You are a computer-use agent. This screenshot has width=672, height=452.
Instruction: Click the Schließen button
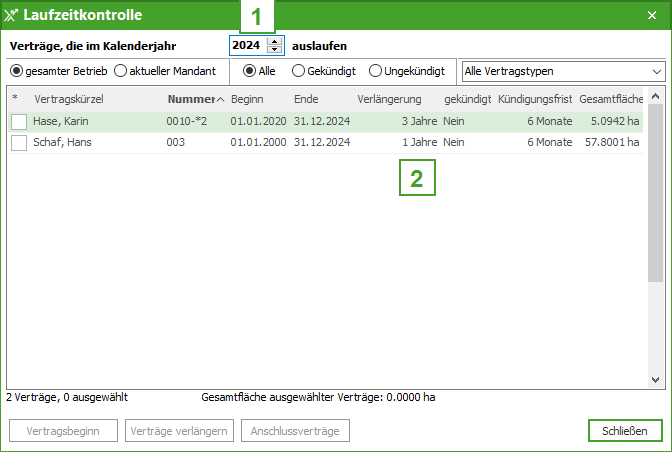[x=625, y=431]
